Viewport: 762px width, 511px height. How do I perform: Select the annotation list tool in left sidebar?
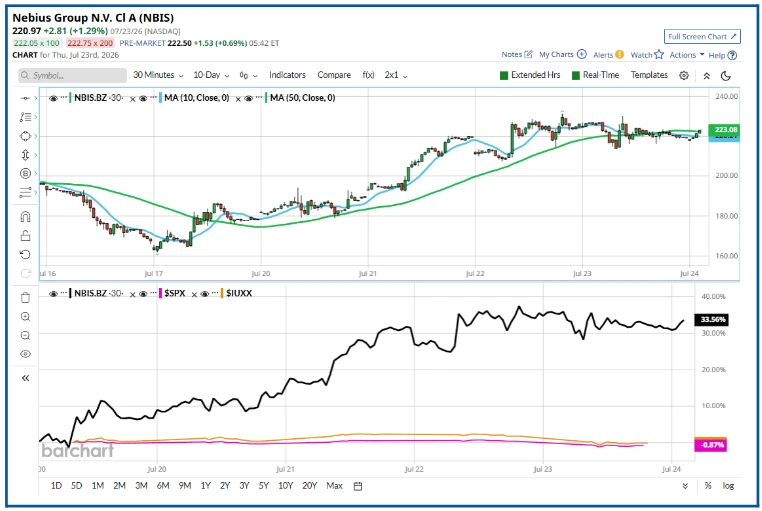25,117
